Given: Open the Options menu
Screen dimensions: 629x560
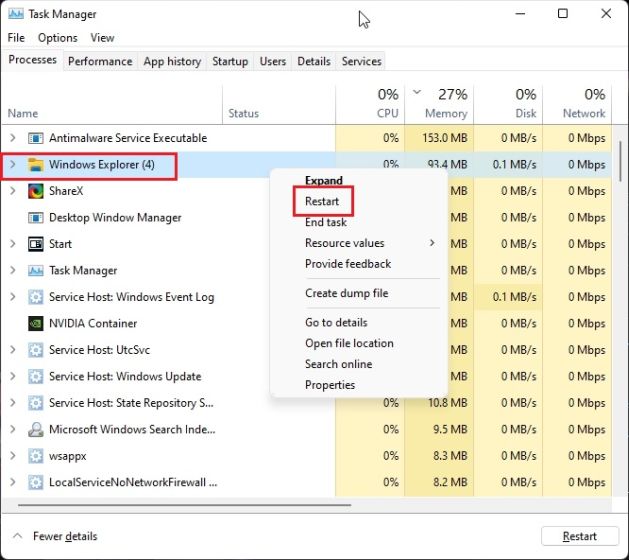Looking at the screenshot, I should coord(58,38).
